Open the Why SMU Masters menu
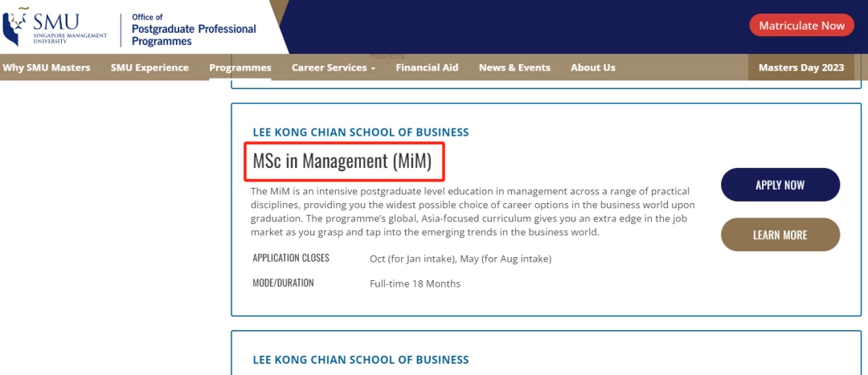868x375 pixels. [47, 67]
